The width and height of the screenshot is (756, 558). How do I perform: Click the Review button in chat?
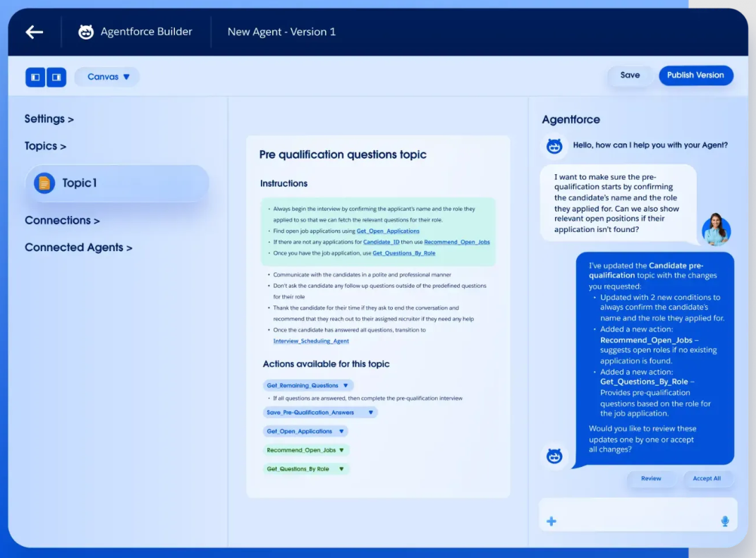(x=651, y=478)
